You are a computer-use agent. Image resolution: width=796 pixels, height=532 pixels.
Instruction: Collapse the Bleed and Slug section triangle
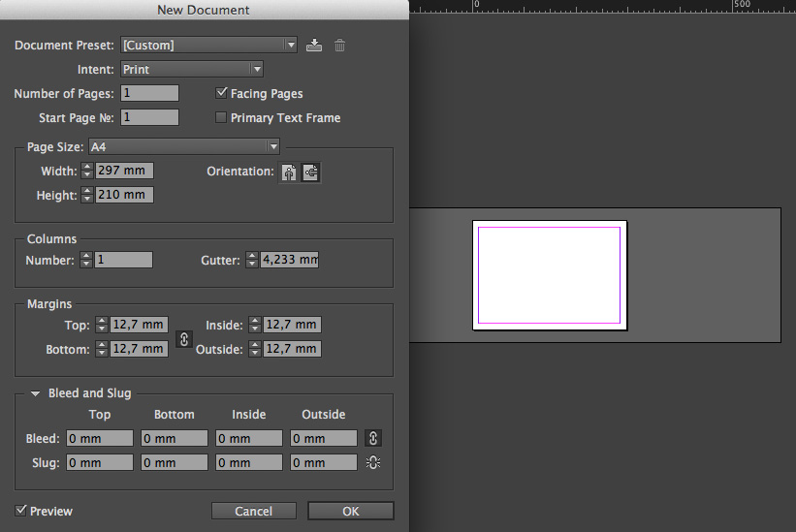[x=35, y=393]
